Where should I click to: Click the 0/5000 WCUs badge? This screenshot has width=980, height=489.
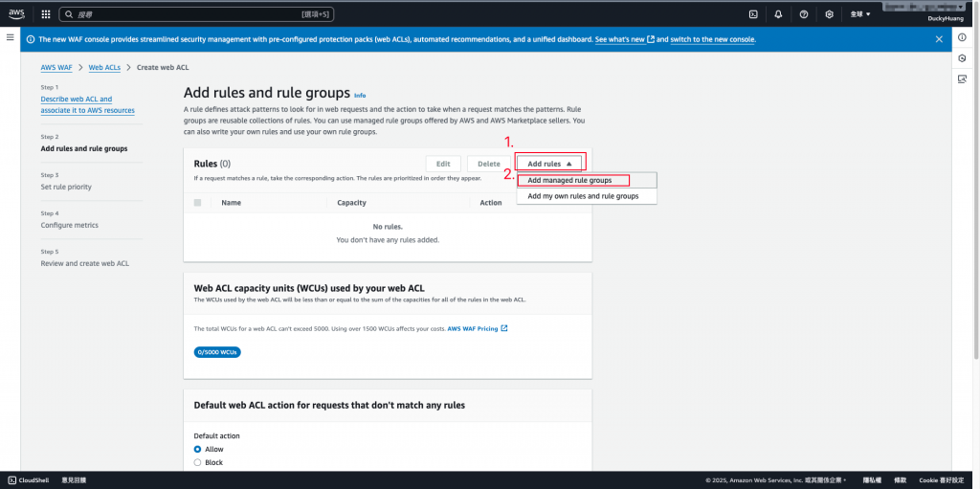tap(217, 352)
